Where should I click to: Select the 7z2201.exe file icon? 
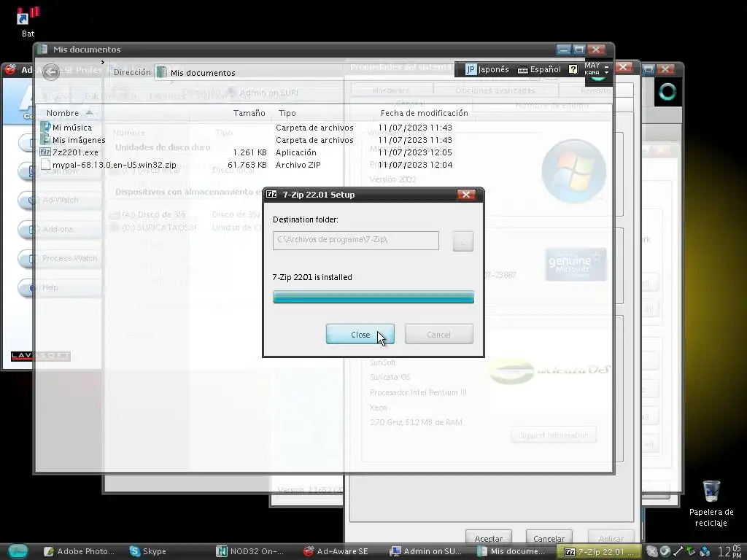[45, 152]
